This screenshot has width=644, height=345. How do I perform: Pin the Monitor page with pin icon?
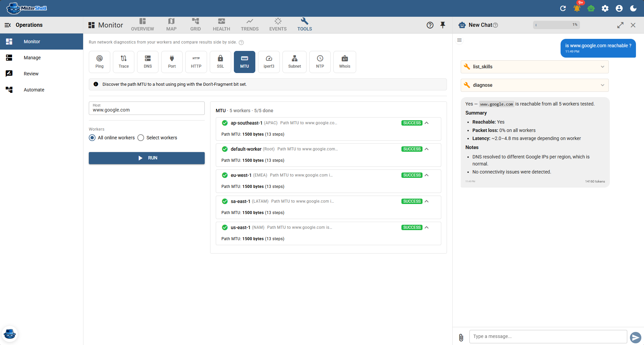tap(443, 25)
